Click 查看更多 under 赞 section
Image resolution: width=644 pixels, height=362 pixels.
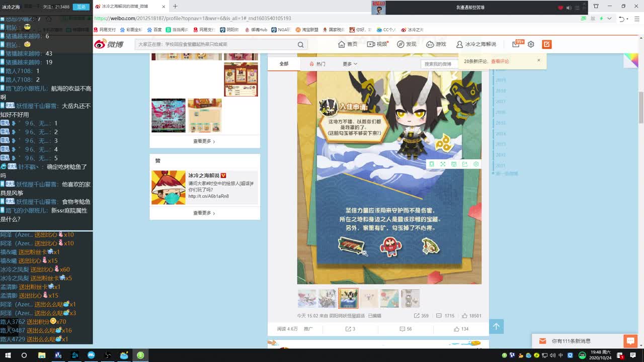click(x=204, y=213)
